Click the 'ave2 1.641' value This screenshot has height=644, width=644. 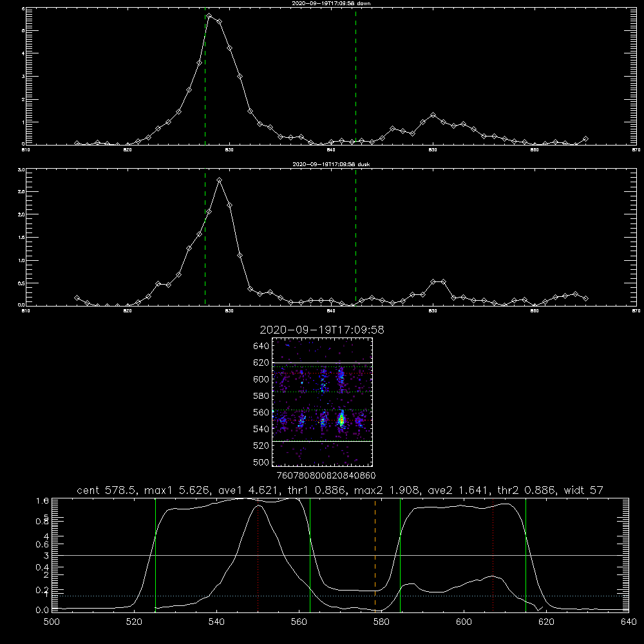coord(460,490)
